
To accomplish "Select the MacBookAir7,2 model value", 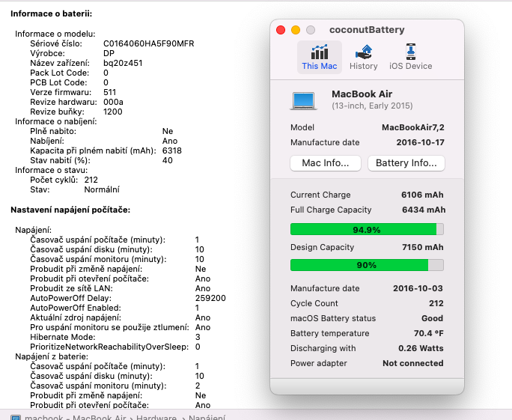I will (x=413, y=127).
